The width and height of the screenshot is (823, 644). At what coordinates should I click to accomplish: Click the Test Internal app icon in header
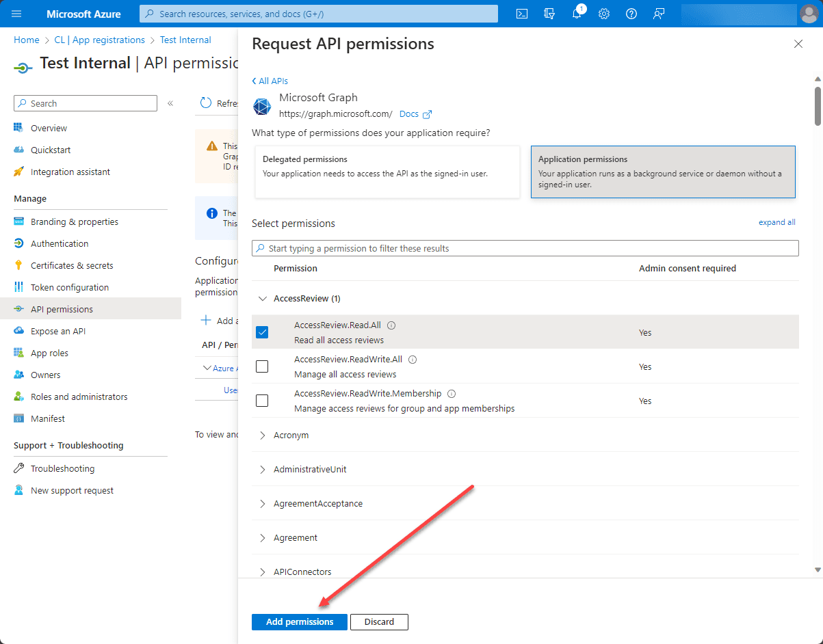[x=23, y=68]
